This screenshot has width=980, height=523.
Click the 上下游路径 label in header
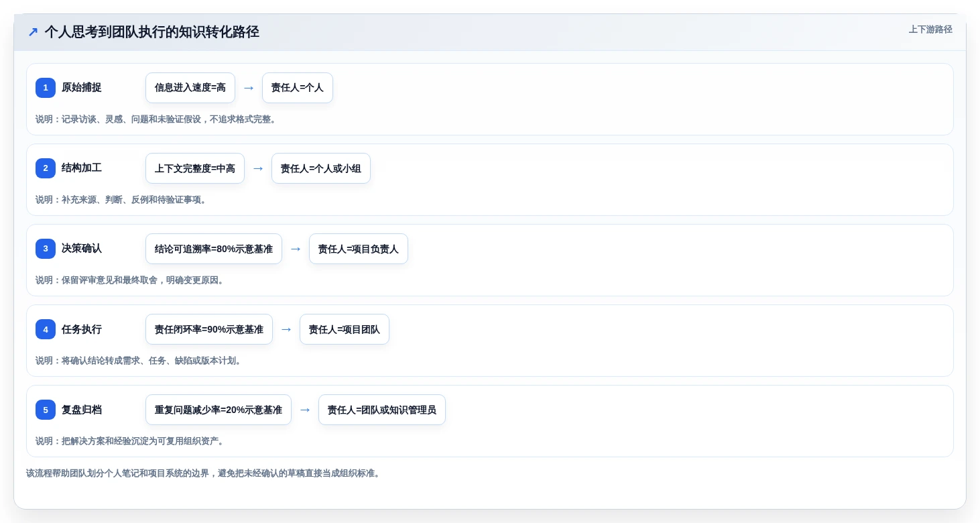[x=930, y=30]
